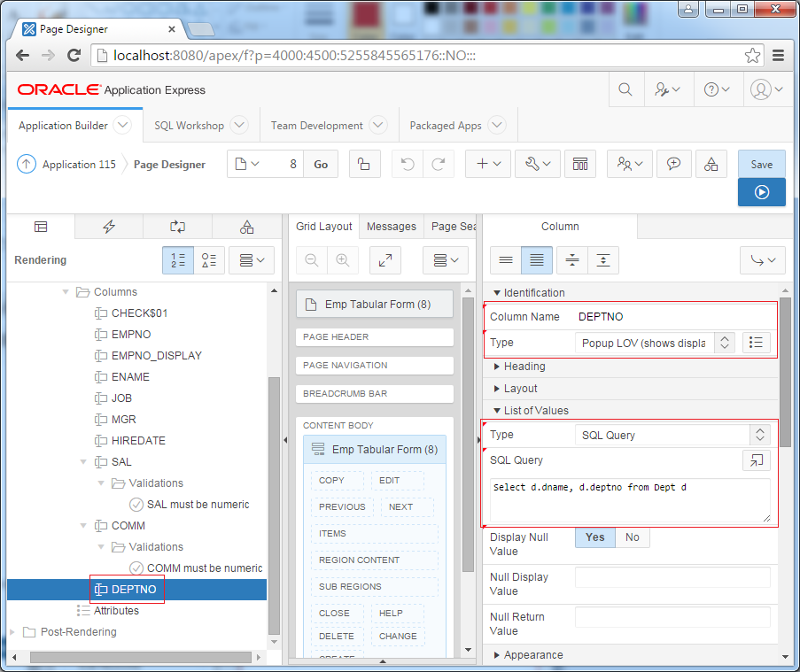The image size is (800, 672).
Task: Open Shared Components icon in the toolbar
Action: pos(711,164)
